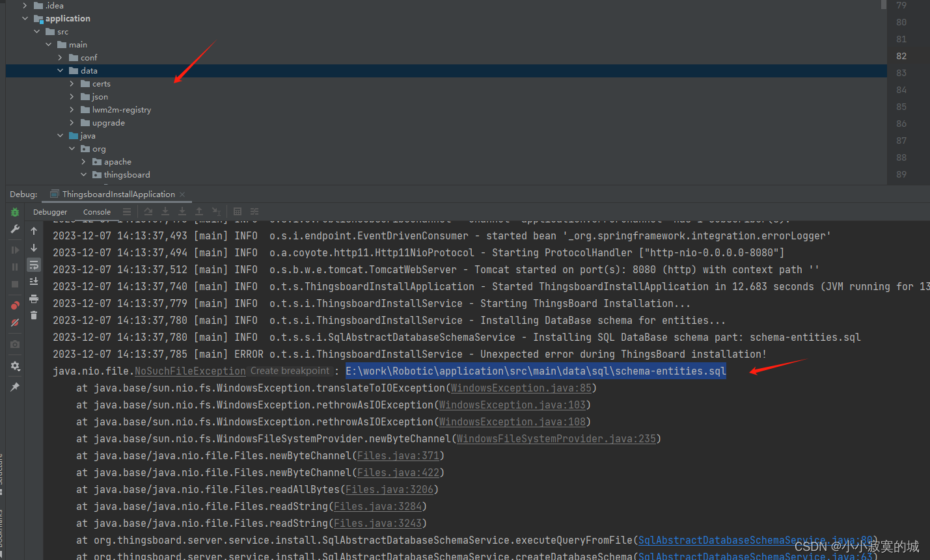Image resolution: width=930 pixels, height=560 pixels.
Task: Select the upgrade folder row
Action: click(446, 122)
